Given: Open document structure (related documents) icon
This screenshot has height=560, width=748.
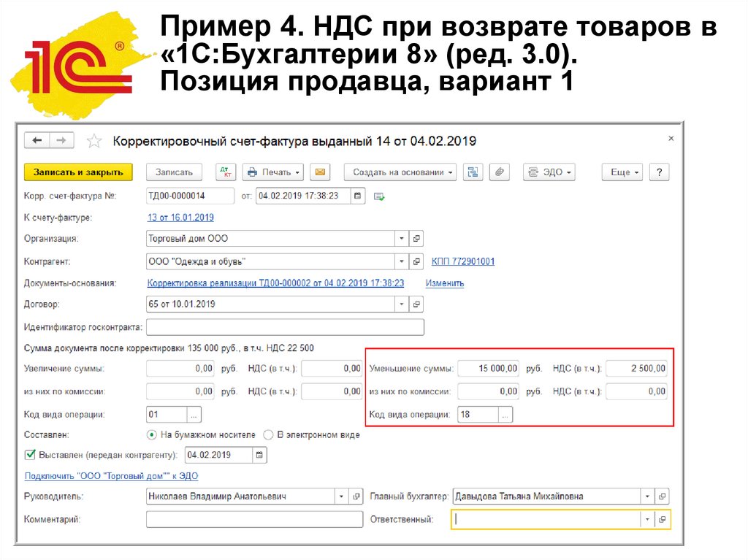Looking at the screenshot, I should click(473, 172).
